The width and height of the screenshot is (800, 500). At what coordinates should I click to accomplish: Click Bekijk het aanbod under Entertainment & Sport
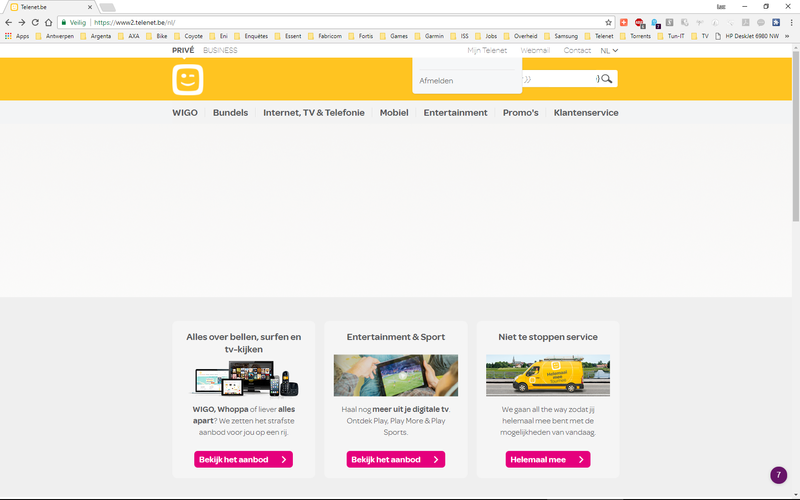click(x=395, y=459)
